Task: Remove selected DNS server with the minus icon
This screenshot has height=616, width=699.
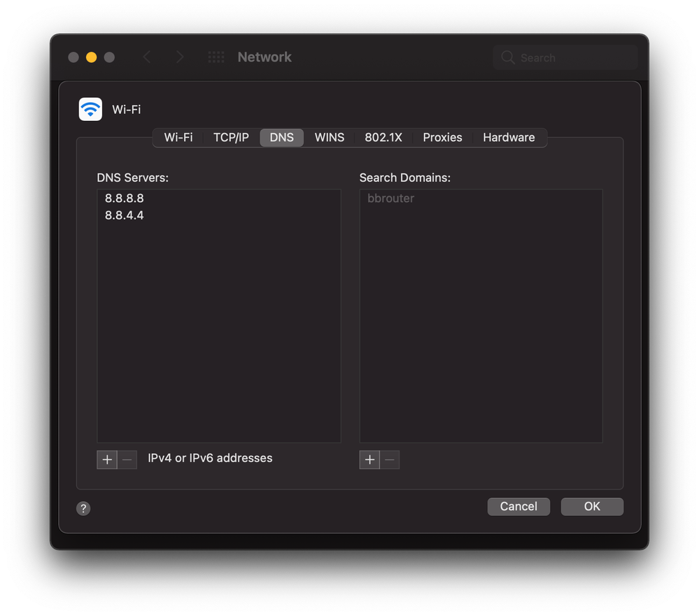Action: point(127,459)
